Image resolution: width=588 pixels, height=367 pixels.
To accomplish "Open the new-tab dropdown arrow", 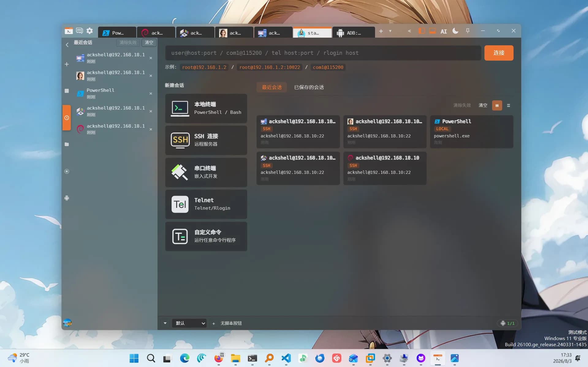I will tap(390, 31).
